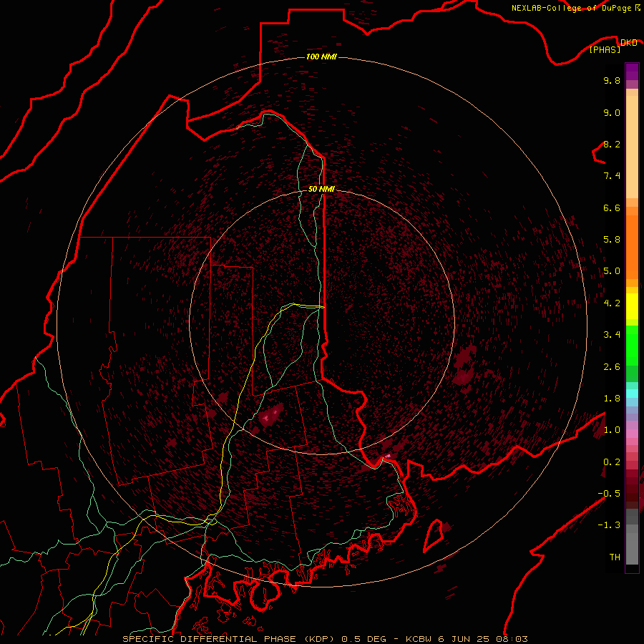The width and height of the screenshot is (644, 644).
Task: Click the SPECIFIC DIFFERENTIAL PHASE title text
Action: click(209, 639)
